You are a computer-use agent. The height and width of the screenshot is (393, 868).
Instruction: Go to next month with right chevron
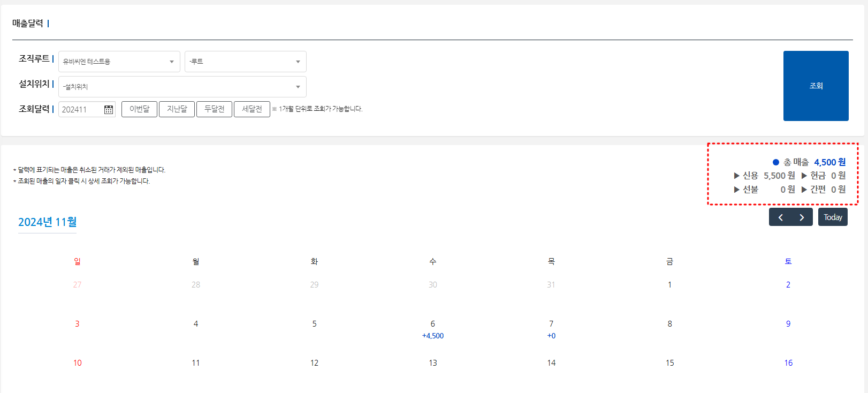(802, 217)
